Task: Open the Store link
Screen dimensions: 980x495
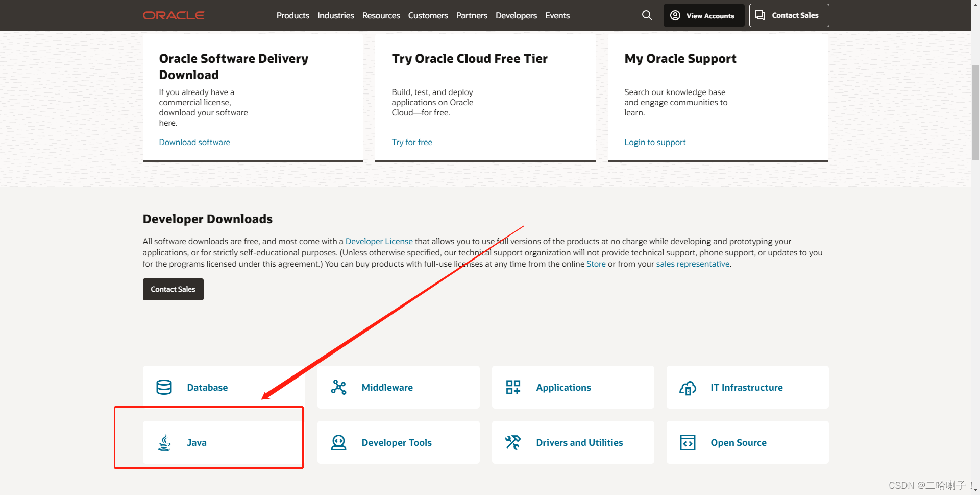Action: coord(596,264)
